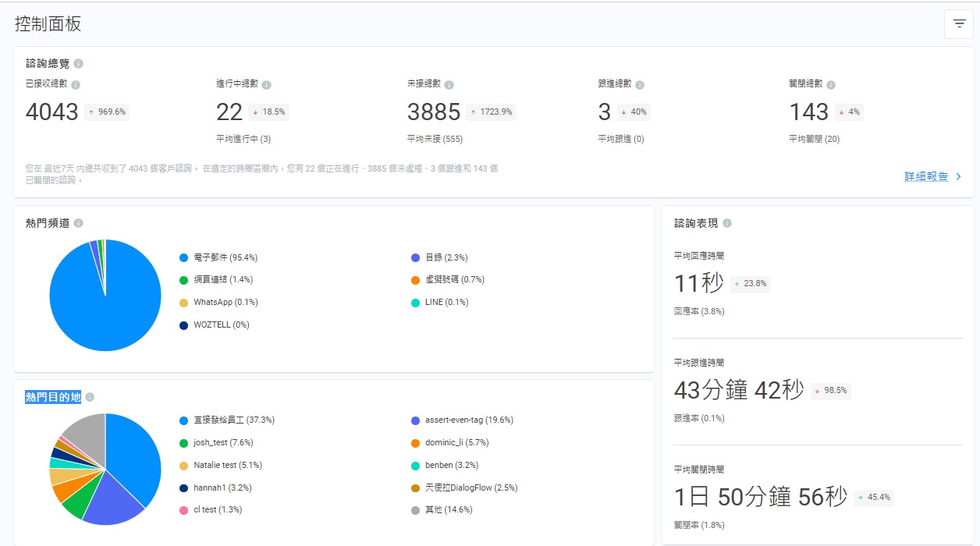The width and height of the screenshot is (980, 546).
Task: Click the 網頁連結 legend color dot
Action: [184, 280]
